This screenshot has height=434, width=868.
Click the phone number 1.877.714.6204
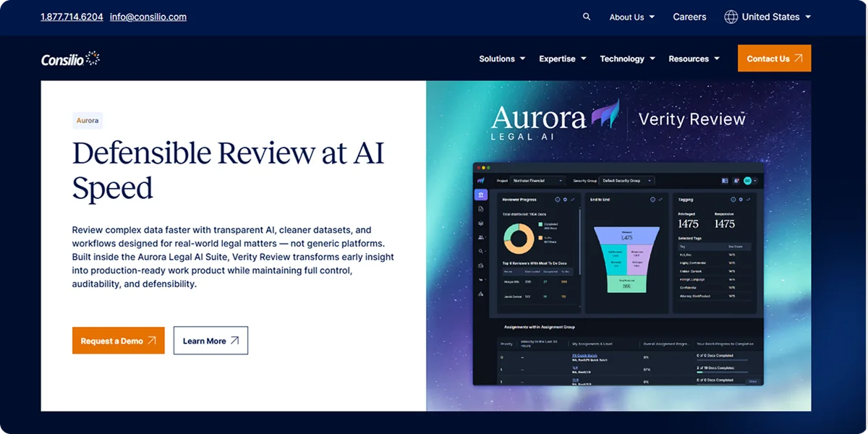(72, 17)
